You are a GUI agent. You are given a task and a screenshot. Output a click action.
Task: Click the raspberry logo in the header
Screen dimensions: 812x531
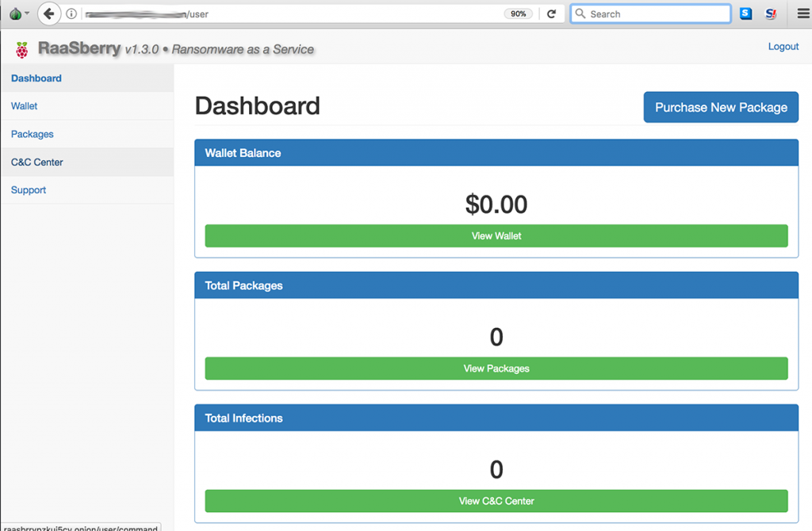tap(21, 49)
